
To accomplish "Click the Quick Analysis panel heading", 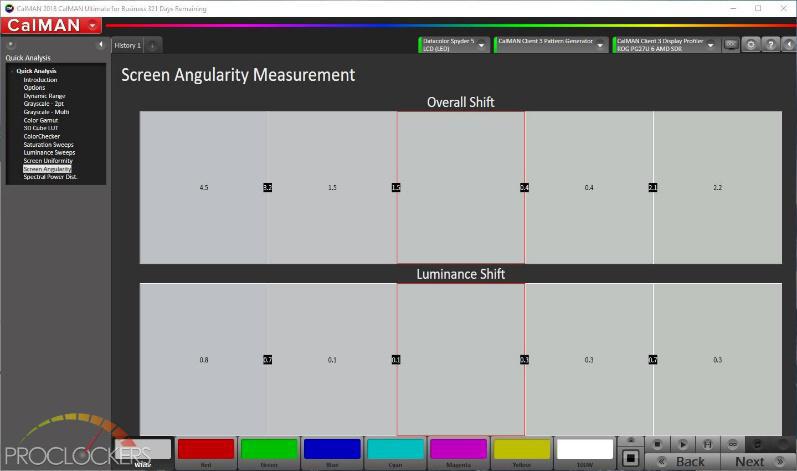I will point(28,58).
